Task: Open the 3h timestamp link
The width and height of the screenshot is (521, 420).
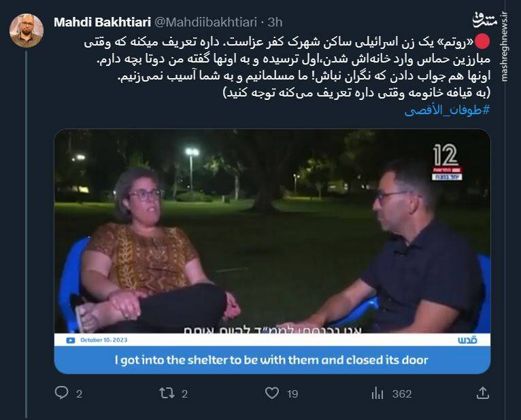Action: pyautogui.click(x=275, y=22)
